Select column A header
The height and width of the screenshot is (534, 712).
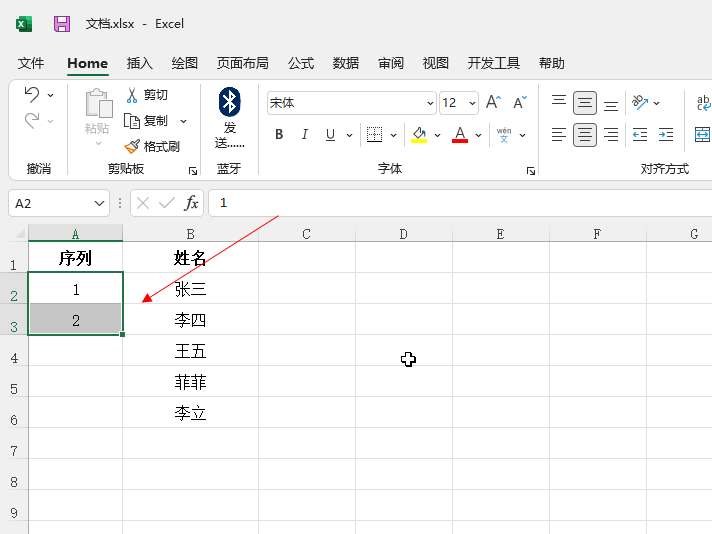coord(75,234)
